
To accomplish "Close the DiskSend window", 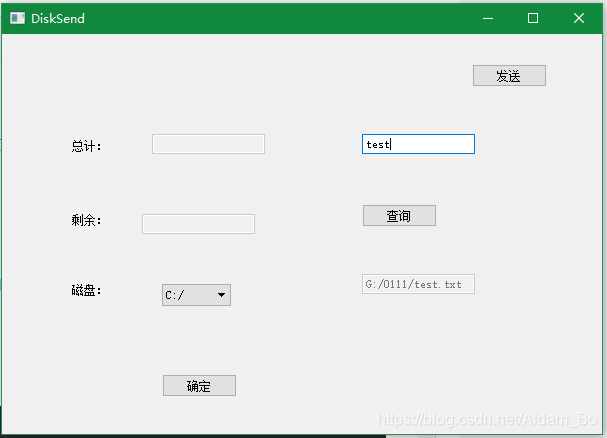I will [x=579, y=18].
